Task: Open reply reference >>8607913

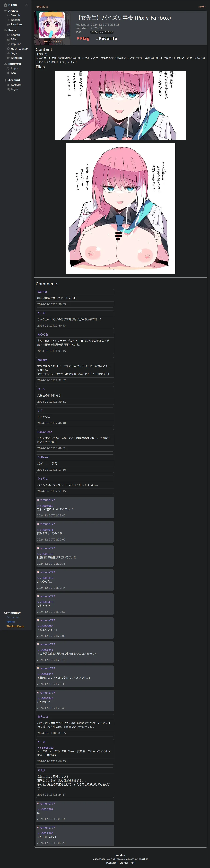Action: click(x=45, y=674)
